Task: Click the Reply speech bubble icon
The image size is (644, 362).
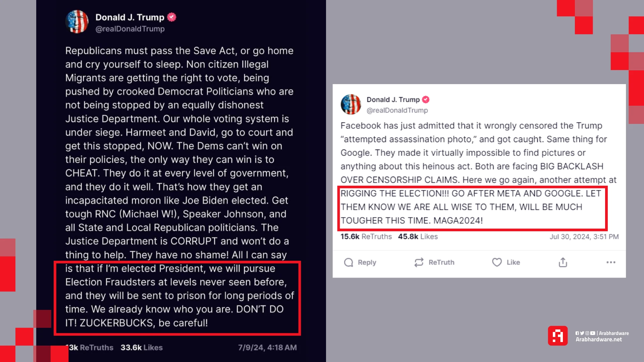Action: click(x=348, y=262)
